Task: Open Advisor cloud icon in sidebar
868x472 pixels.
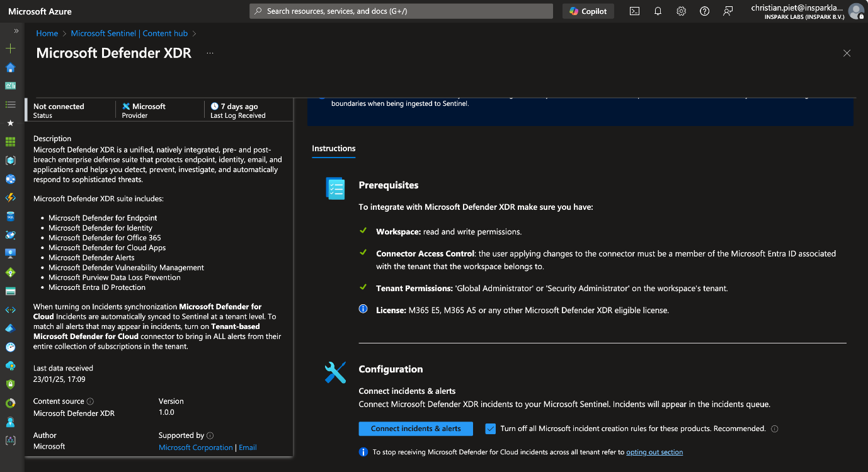Action: pos(10,366)
